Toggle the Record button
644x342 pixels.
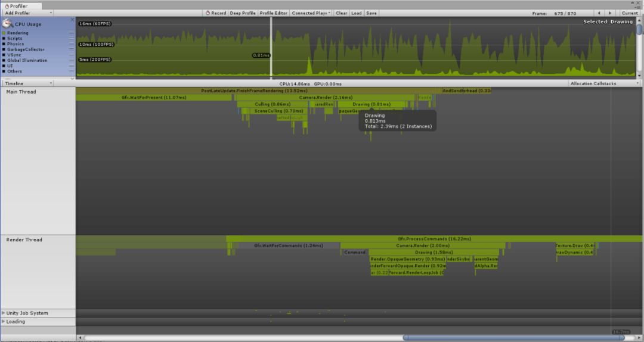point(216,13)
